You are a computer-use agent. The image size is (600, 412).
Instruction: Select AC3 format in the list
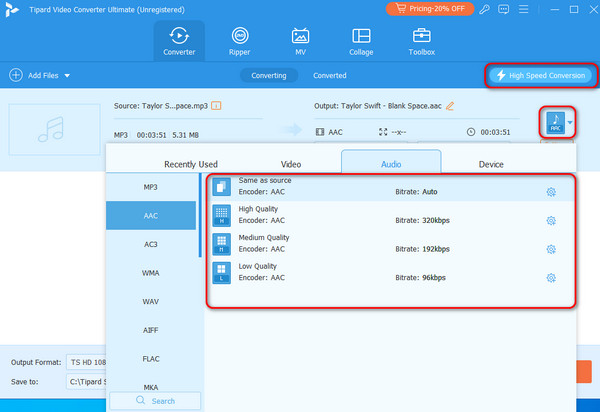pyautogui.click(x=151, y=244)
